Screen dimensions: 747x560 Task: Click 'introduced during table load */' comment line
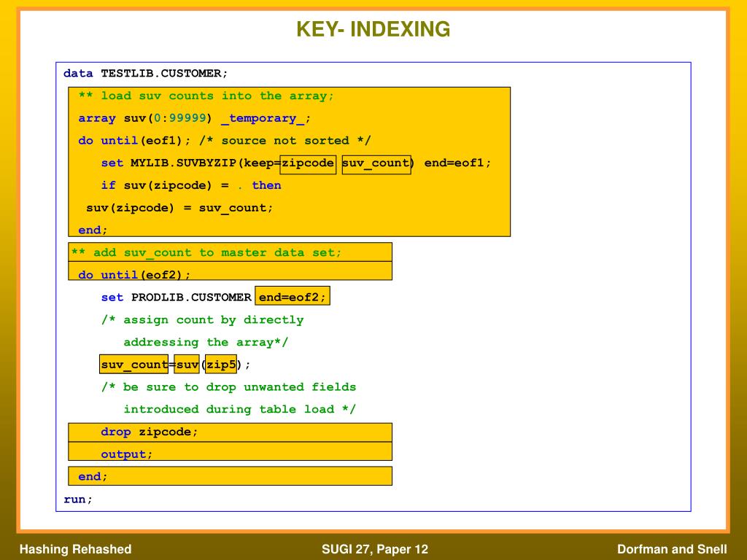(239, 409)
